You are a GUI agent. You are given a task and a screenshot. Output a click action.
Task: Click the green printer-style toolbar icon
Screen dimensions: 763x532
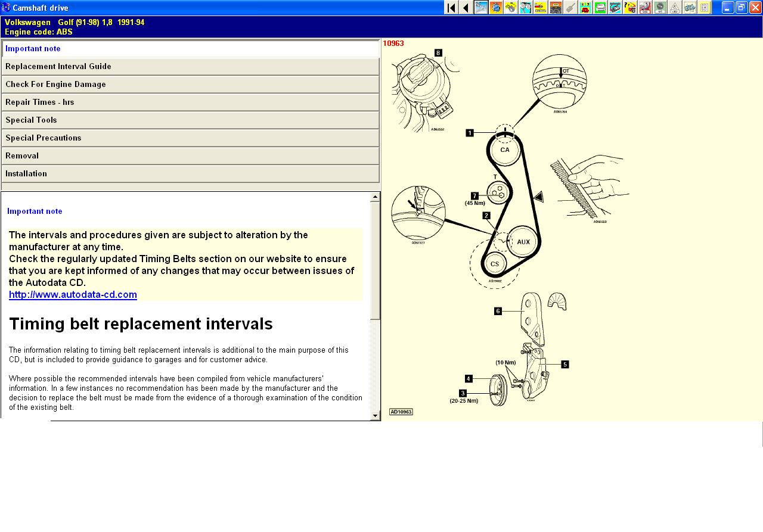600,8
